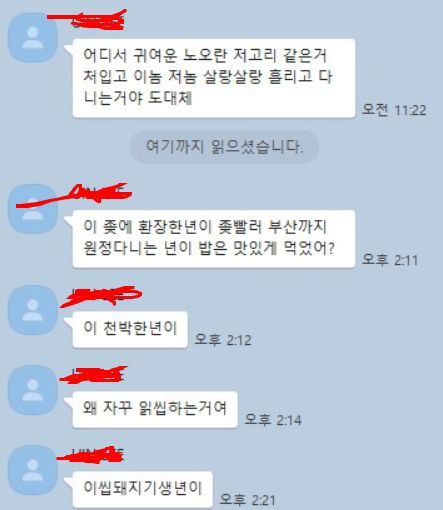Click redacted sender name above the 오후 2:12 message
The width and height of the screenshot is (443, 510).
point(101,296)
